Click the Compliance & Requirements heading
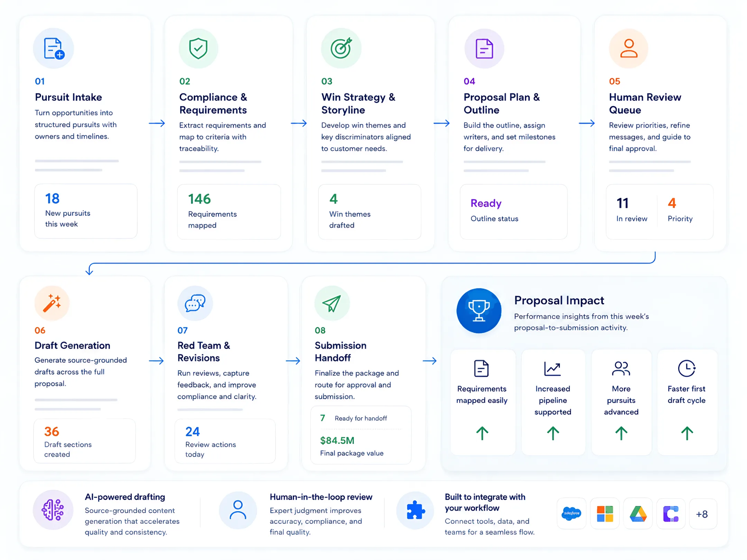The width and height of the screenshot is (747, 560). 213,103
